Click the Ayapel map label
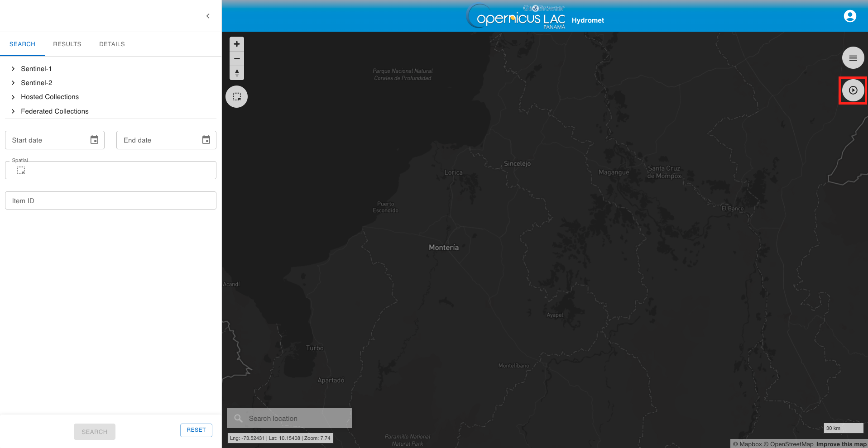Viewport: 868px width, 448px height. coord(555,315)
